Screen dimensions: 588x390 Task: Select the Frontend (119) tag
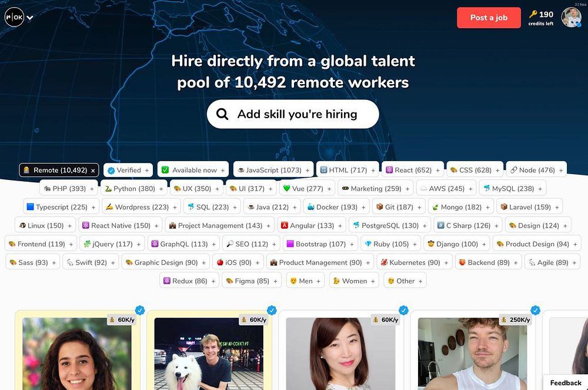click(x=41, y=244)
